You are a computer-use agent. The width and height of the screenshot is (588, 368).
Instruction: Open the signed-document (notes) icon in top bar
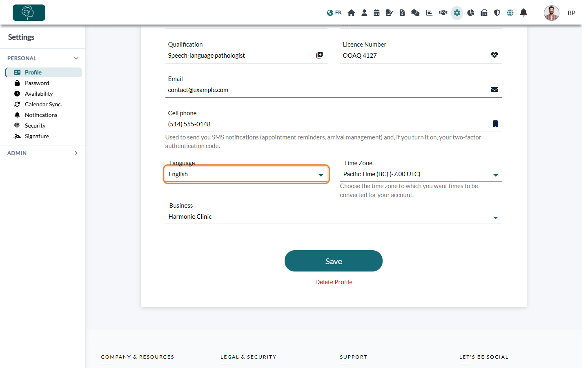[x=390, y=13]
